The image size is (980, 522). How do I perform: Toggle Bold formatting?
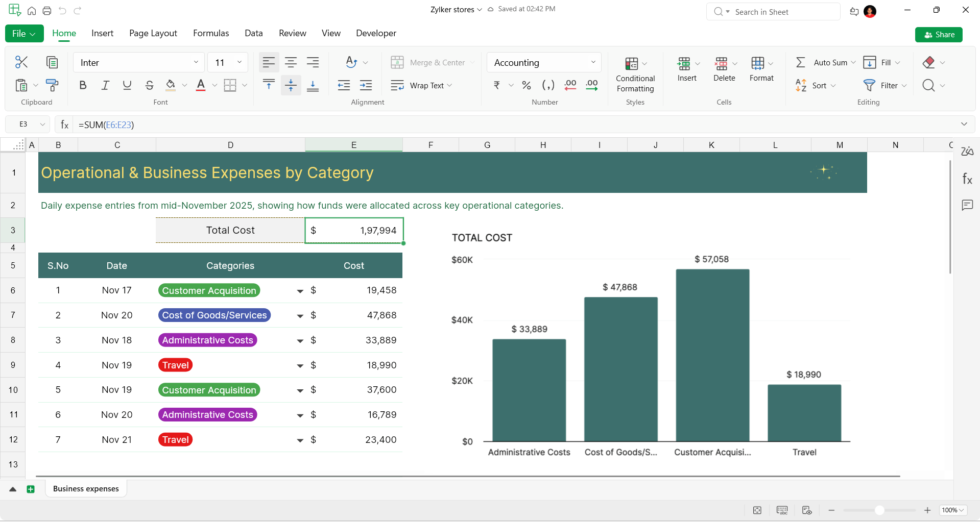point(83,85)
